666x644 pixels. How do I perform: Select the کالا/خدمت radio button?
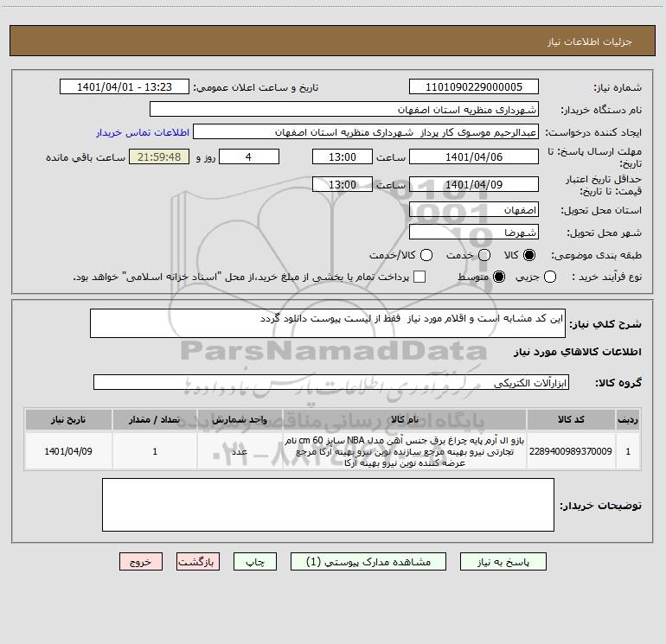pos(426,255)
